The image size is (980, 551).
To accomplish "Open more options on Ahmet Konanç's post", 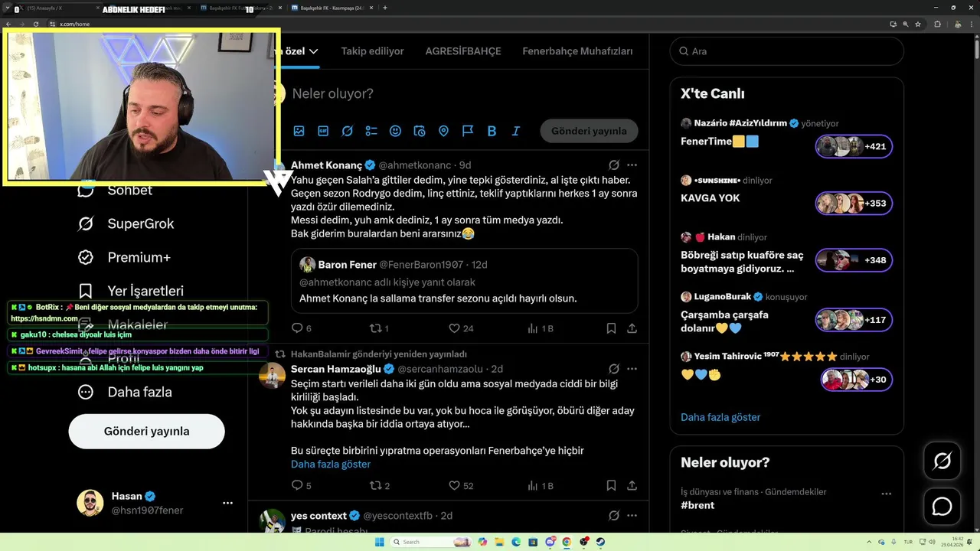I will [632, 165].
